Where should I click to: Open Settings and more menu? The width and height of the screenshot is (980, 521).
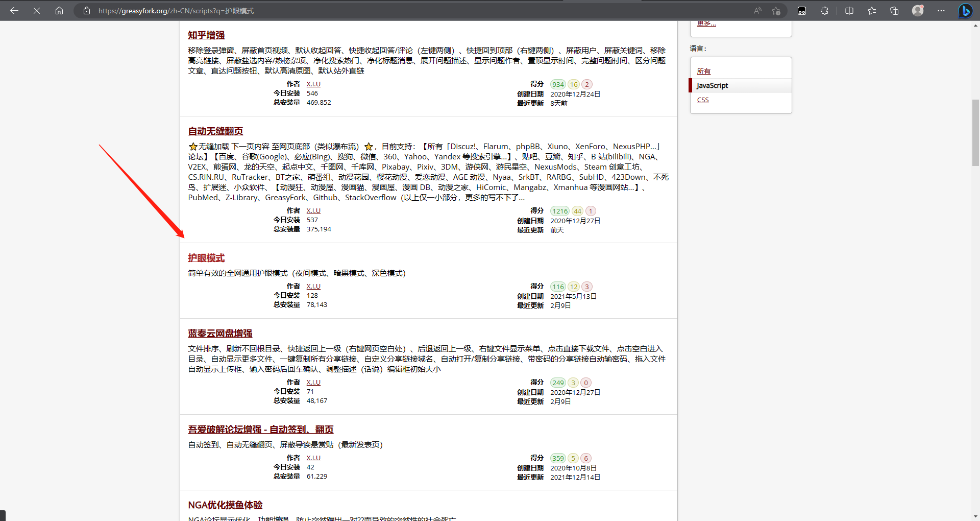pyautogui.click(x=941, y=11)
